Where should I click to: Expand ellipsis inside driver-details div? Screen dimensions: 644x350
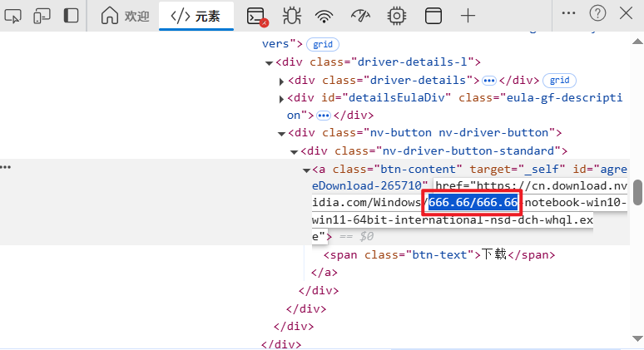tap(488, 81)
